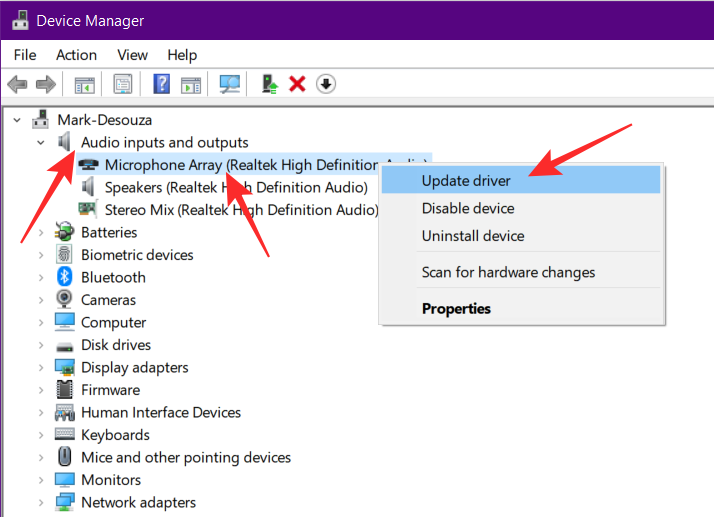This screenshot has width=714, height=517.
Task: Select Speakers (Realtek High Definition Audio)
Action: coord(236,187)
